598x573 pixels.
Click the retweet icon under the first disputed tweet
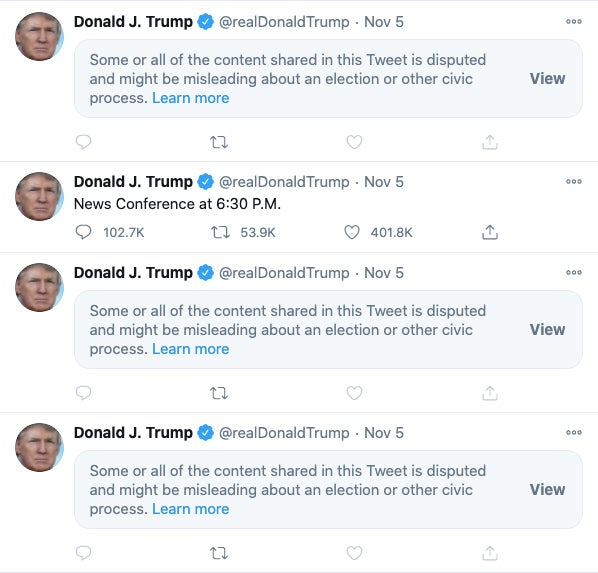[x=219, y=142]
